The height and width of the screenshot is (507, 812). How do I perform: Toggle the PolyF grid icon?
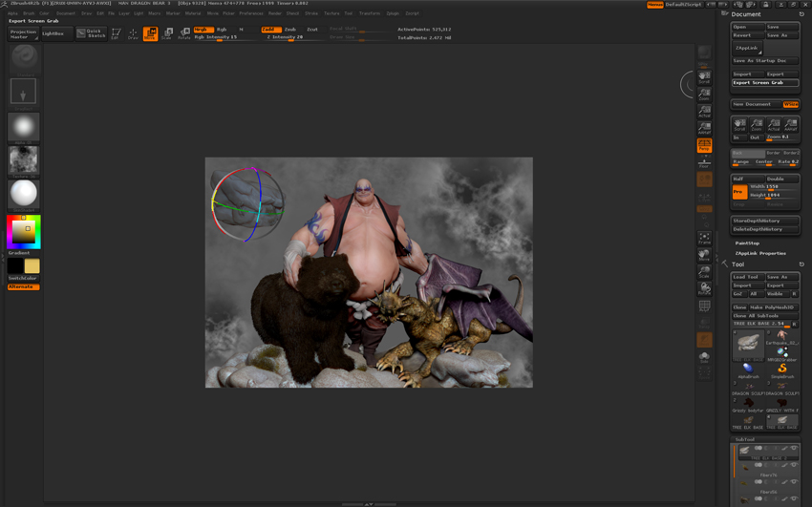click(704, 306)
